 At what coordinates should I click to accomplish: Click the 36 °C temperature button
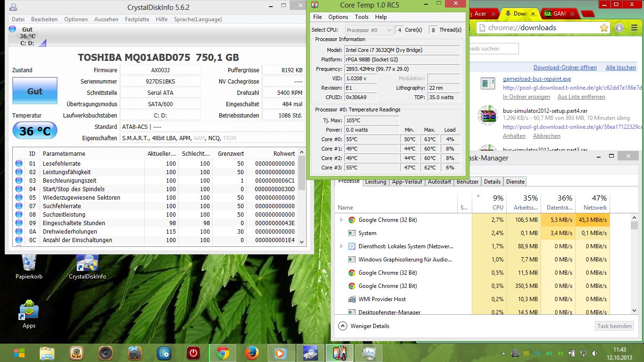[35, 131]
